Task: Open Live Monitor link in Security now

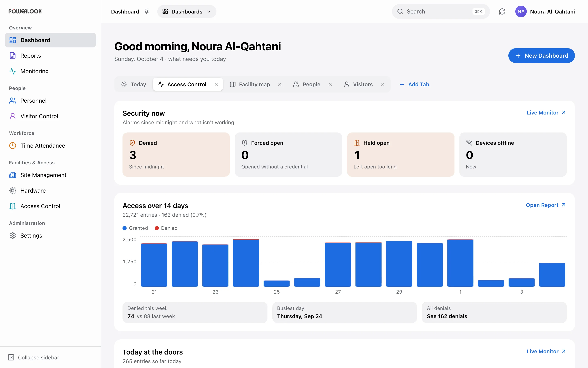Action: (x=546, y=113)
